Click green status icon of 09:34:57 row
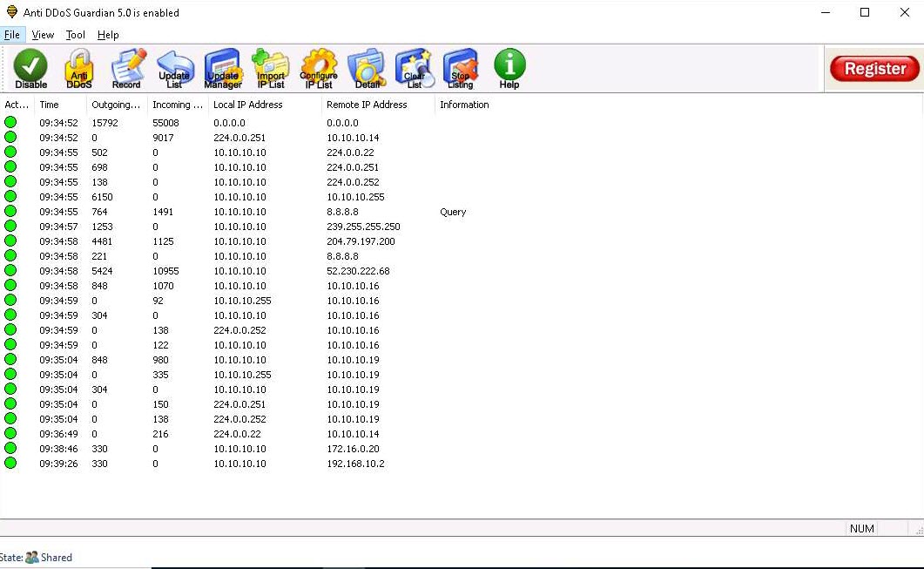 10,226
